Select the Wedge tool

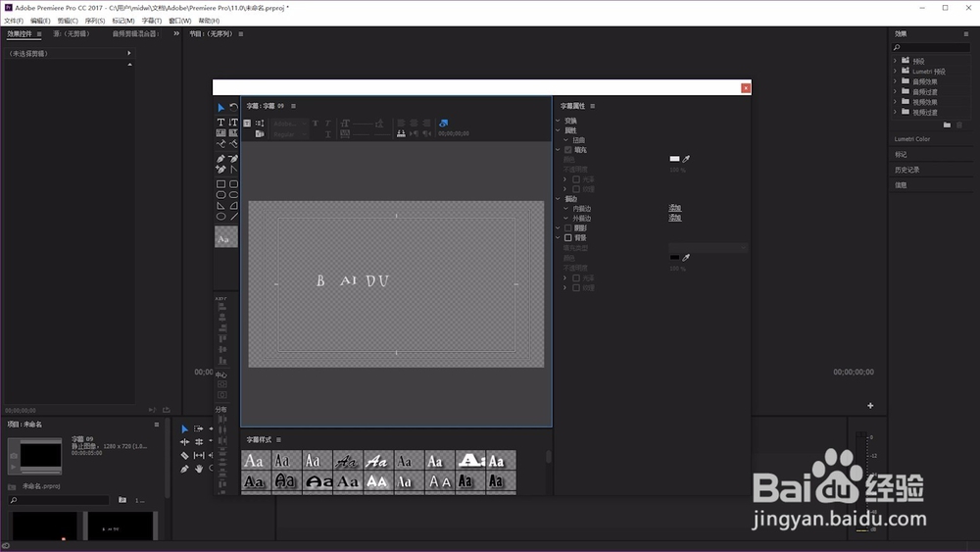(220, 205)
